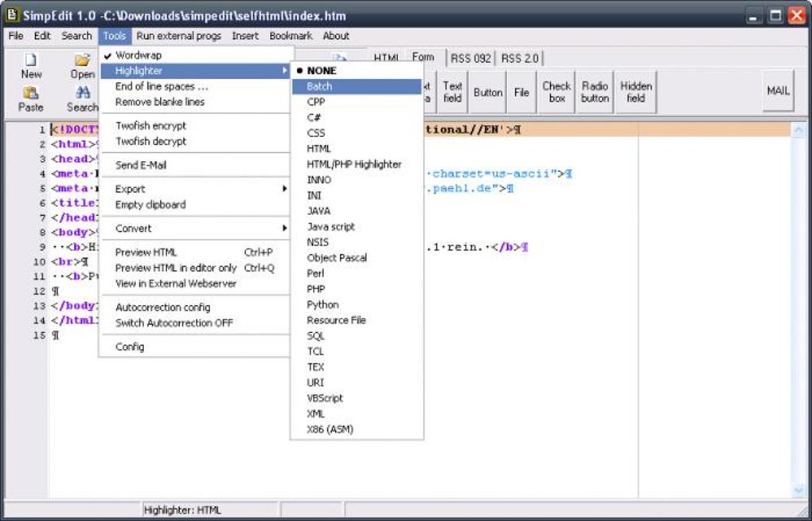
Task: Insert a Check box form element
Action: click(x=556, y=91)
